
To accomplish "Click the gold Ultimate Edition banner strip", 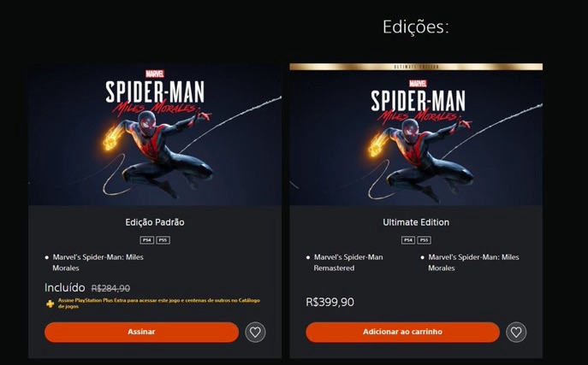I will 416,67.
